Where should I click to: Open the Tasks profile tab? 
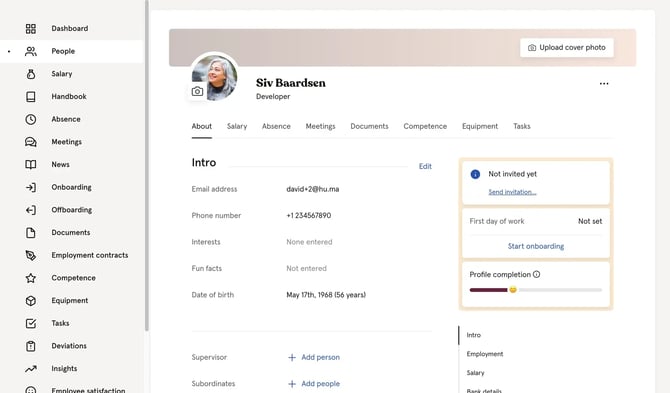click(522, 126)
